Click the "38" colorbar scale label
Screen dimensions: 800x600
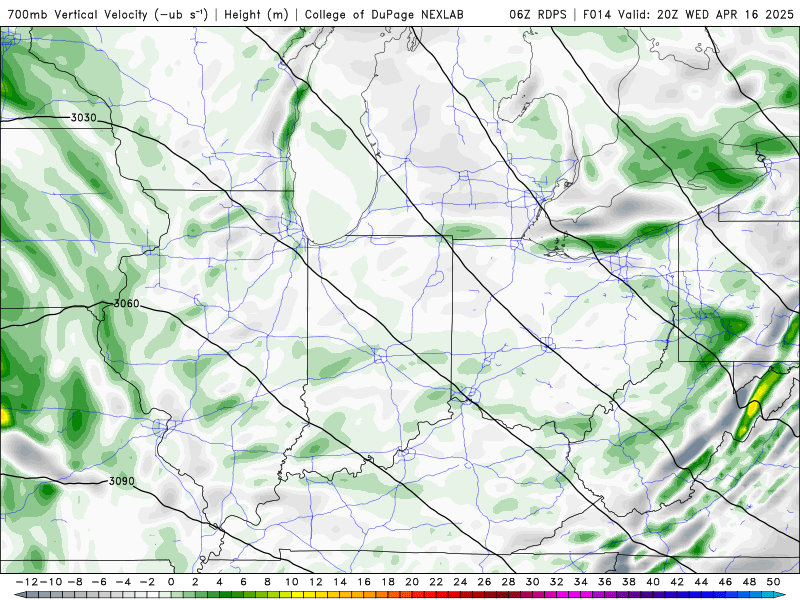[629, 582]
